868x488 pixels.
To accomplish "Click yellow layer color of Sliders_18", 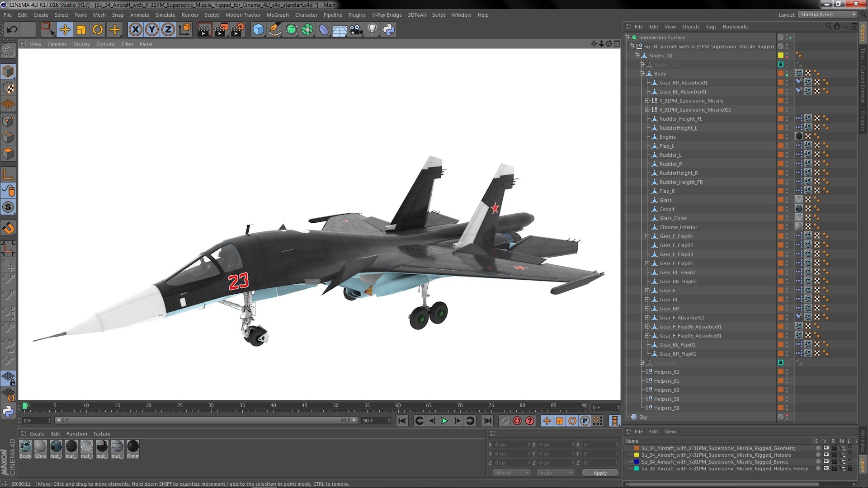I will [780, 55].
